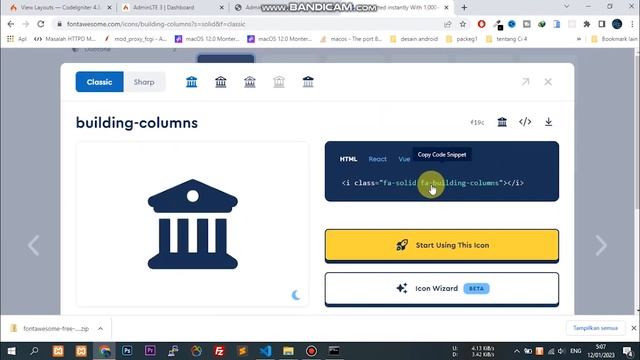Copy the f19c unicode value

click(x=477, y=122)
